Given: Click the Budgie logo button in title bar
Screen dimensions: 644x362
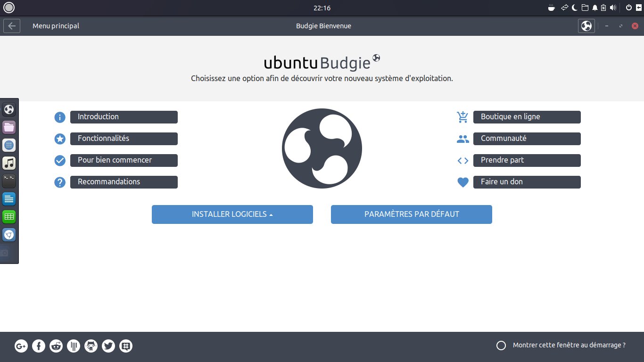Looking at the screenshot, I should click(586, 26).
